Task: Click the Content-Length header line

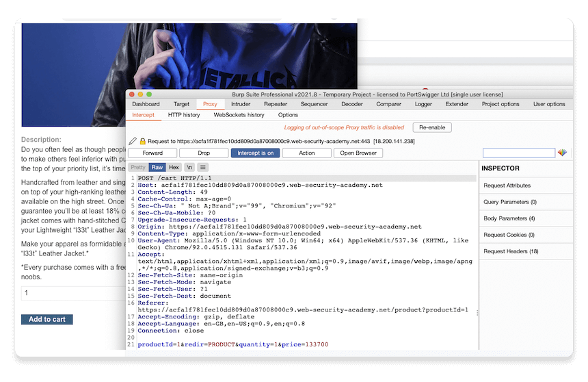Action: tap(172, 192)
